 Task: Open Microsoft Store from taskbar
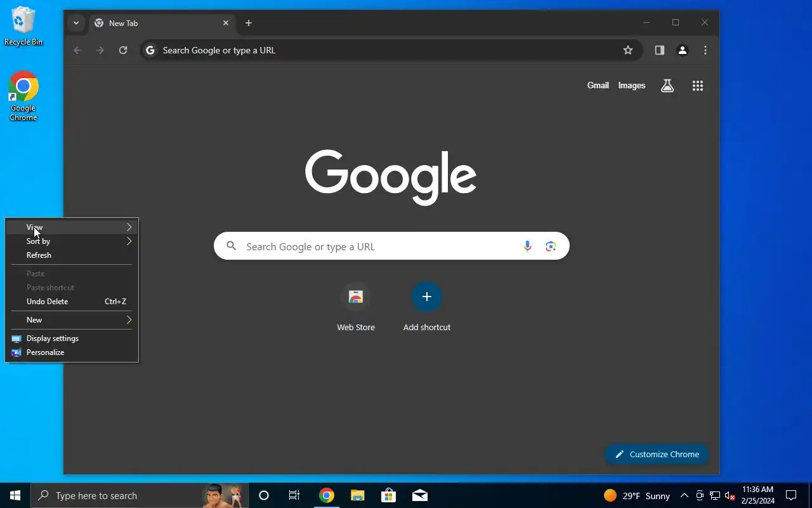[388, 495]
